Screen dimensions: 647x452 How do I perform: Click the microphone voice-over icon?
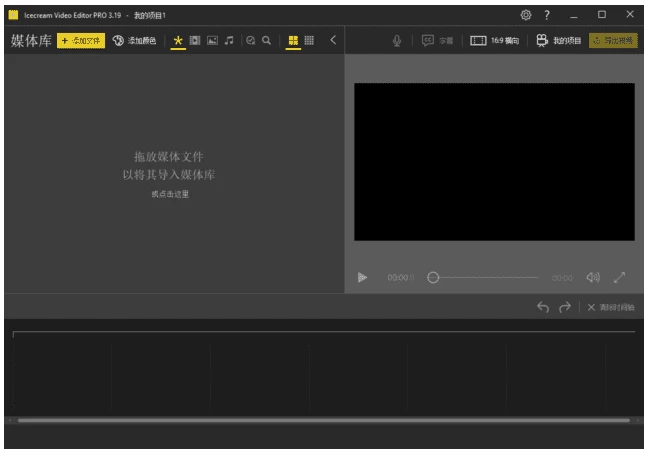pyautogui.click(x=397, y=41)
